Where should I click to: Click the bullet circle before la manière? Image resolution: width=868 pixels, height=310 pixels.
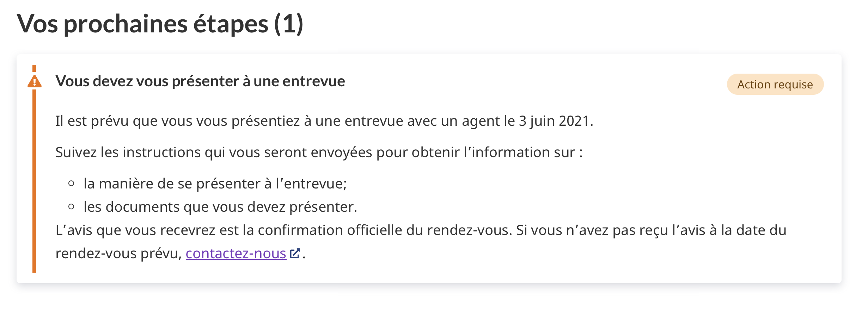pos(71,184)
